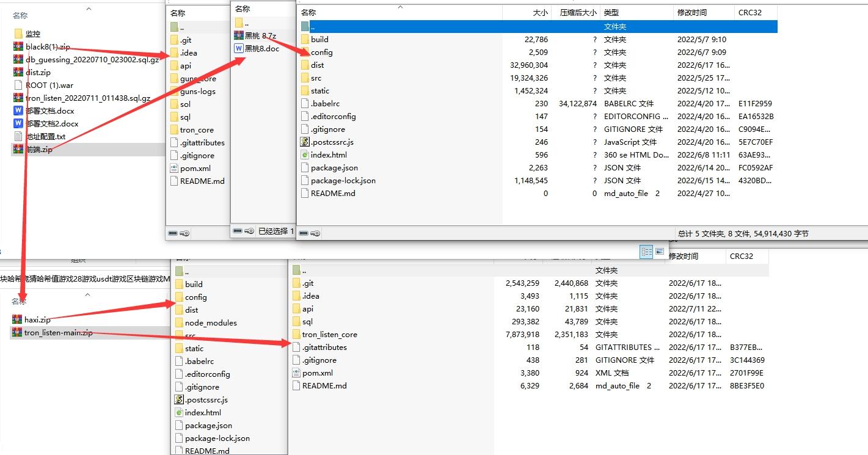Toggle sort chevron above 名称 in the 监控 pane
This screenshot has width=868, height=455.
[89, 9]
